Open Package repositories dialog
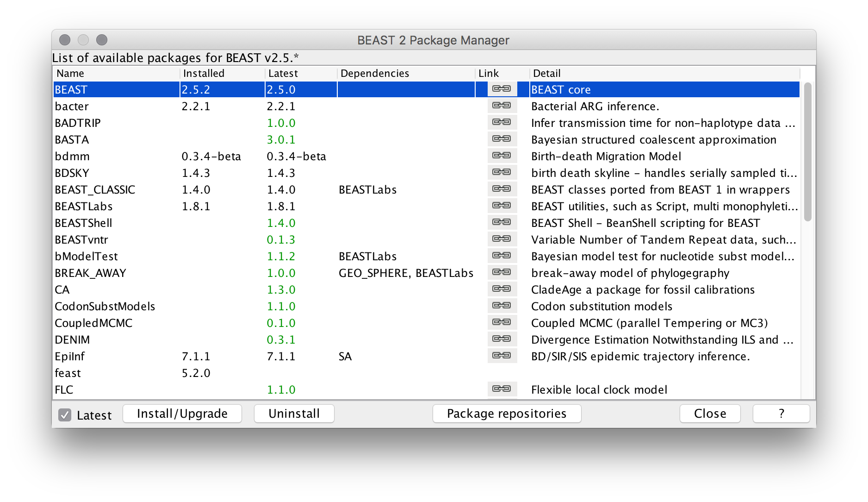Screen dimensions: 868x502 tap(507, 414)
